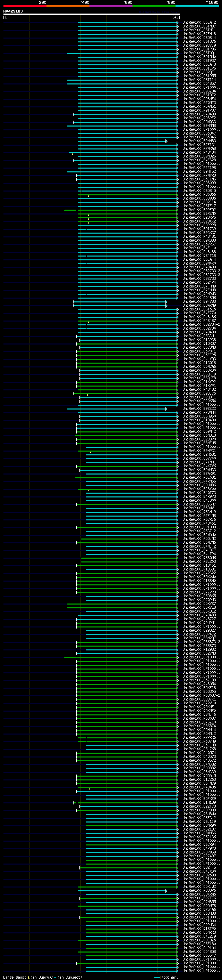Open hit UniRef100_O65844
The width and height of the screenshot is (222, 980).
pos(199,38)
